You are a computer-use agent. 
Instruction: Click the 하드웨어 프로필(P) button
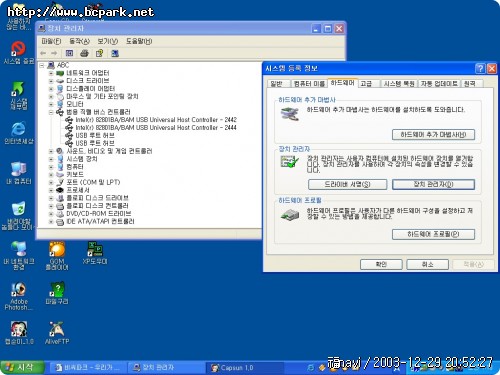[x=433, y=234]
